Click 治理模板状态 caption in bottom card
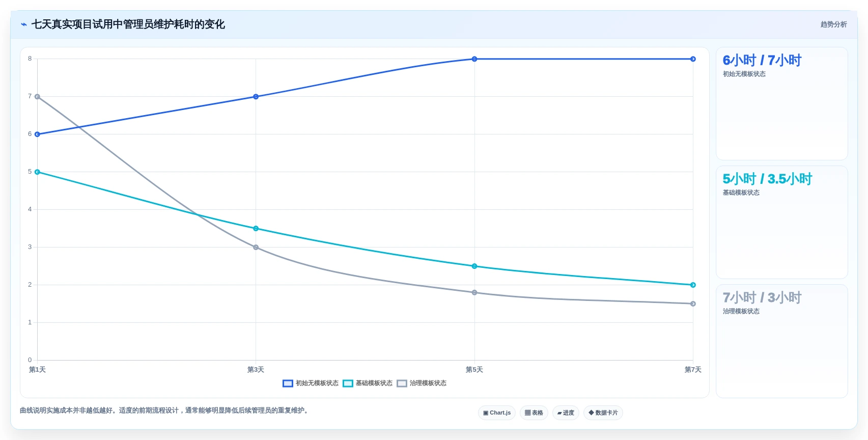Viewport: 868px width, 440px height. pos(741,312)
